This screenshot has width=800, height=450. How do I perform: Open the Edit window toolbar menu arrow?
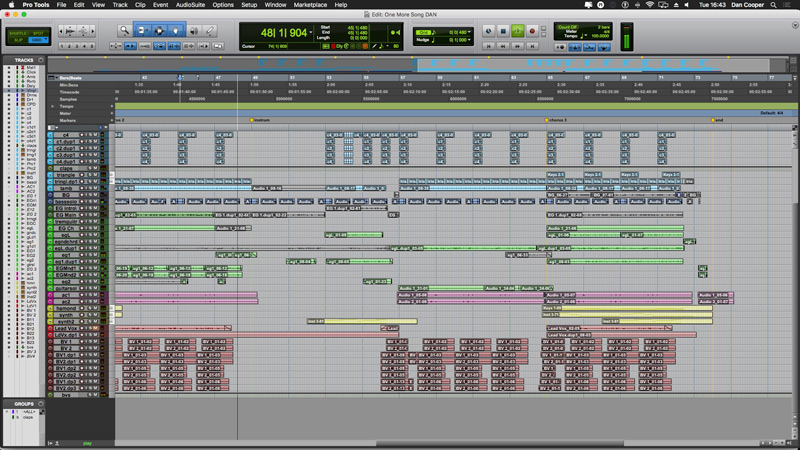pos(795,25)
